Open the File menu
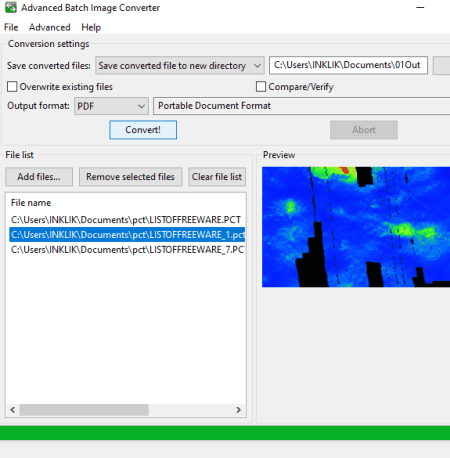The width and height of the screenshot is (450, 458). (x=11, y=27)
